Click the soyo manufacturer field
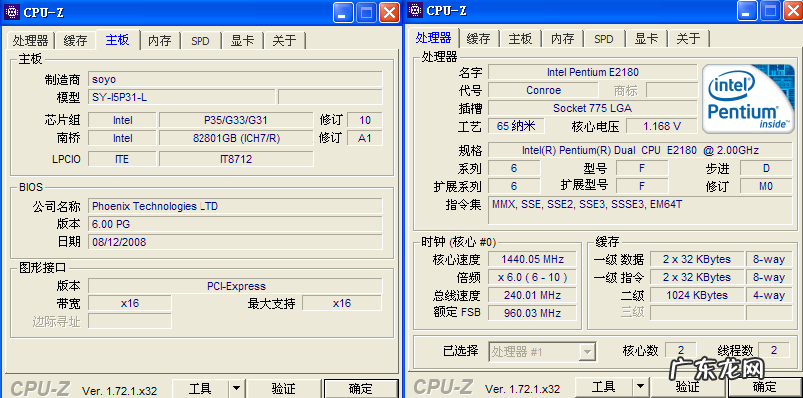Viewport: 803px width, 398px height. point(235,79)
